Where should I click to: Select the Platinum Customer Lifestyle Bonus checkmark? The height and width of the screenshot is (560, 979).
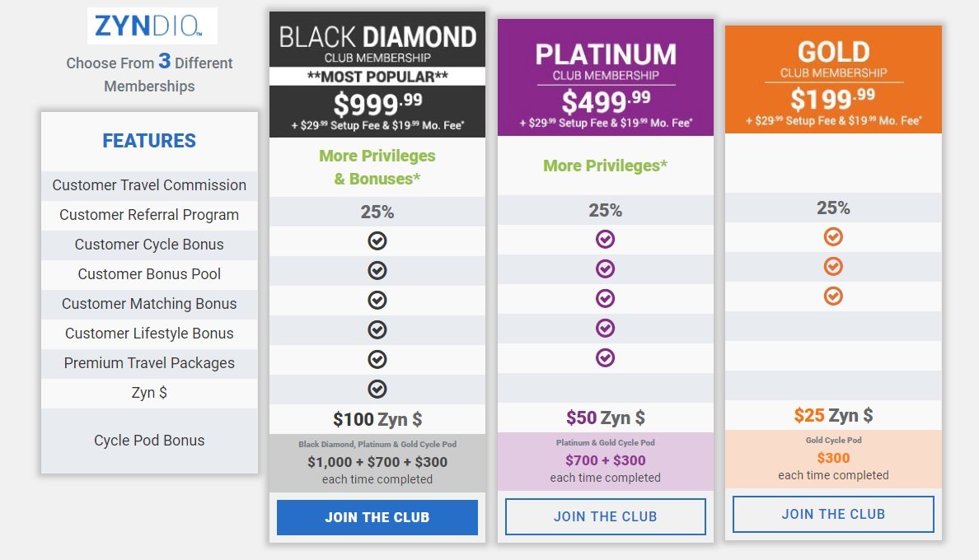605,329
